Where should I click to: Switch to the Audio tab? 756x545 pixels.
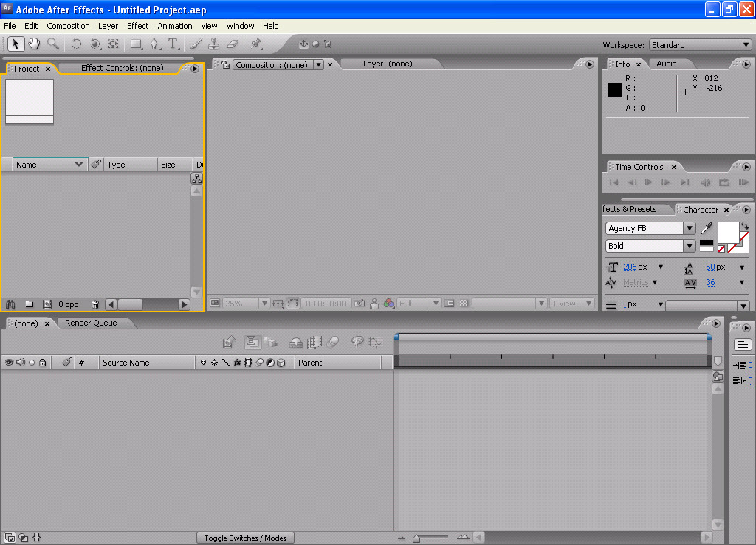[x=667, y=64]
